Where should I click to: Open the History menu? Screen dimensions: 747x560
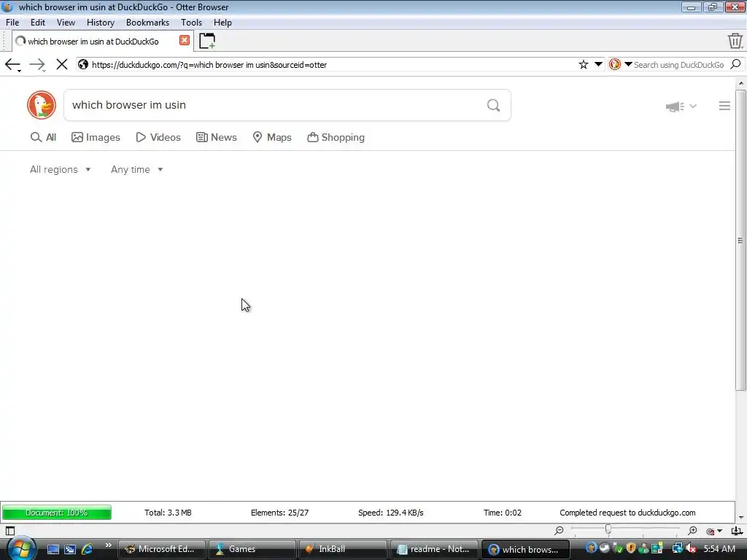[101, 23]
